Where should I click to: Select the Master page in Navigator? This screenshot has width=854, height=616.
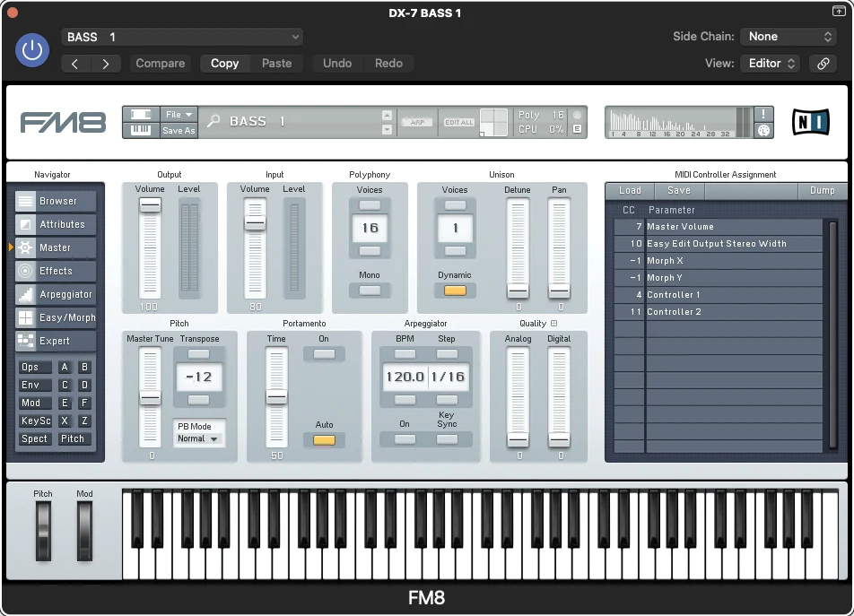tap(56, 247)
